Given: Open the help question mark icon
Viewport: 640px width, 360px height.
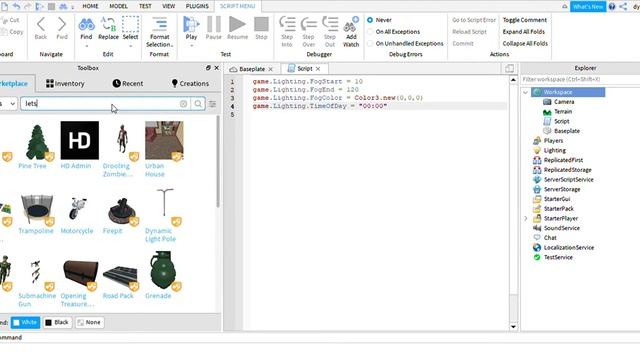Looking at the screenshot, I should pyautogui.click(x=612, y=6).
